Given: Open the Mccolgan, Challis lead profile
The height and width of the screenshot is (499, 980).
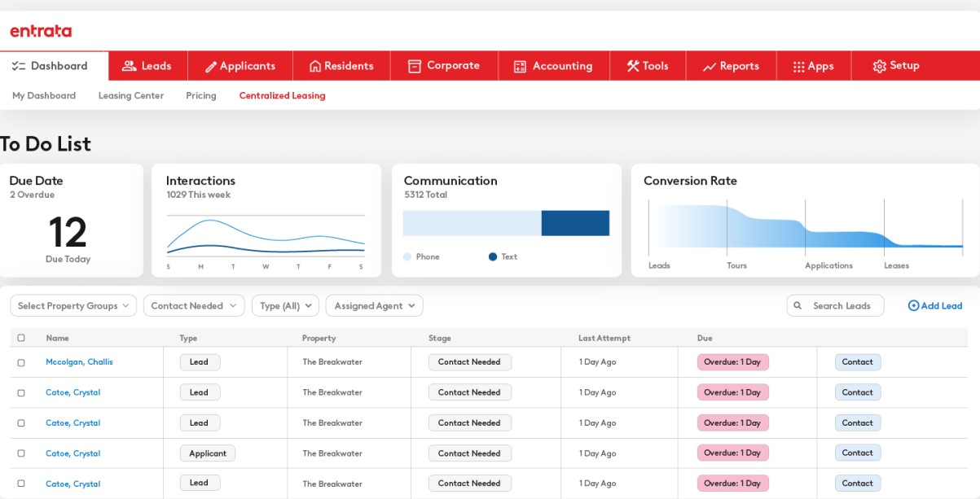Looking at the screenshot, I should click(79, 361).
